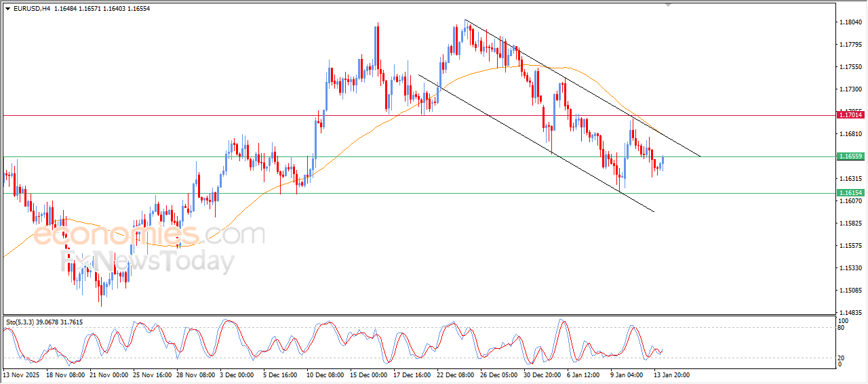Click the 1.16070 value on price axis
Image resolution: width=868 pixels, height=384 pixels.
(850, 201)
